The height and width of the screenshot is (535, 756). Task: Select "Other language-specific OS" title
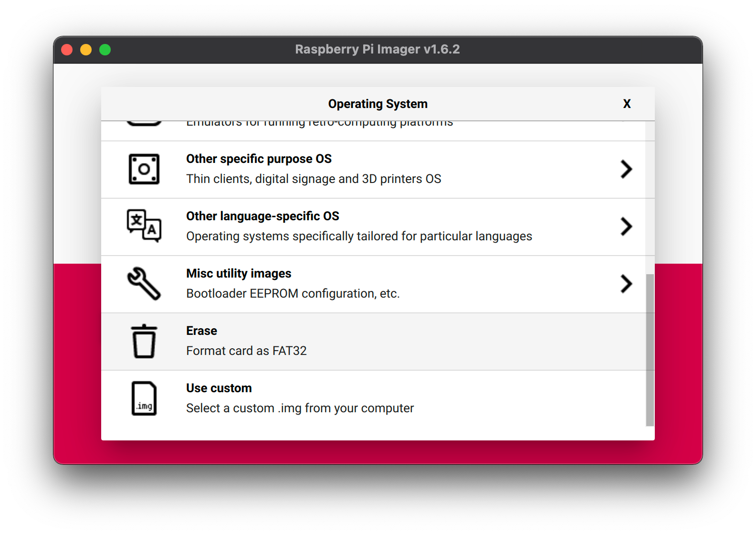262,216
